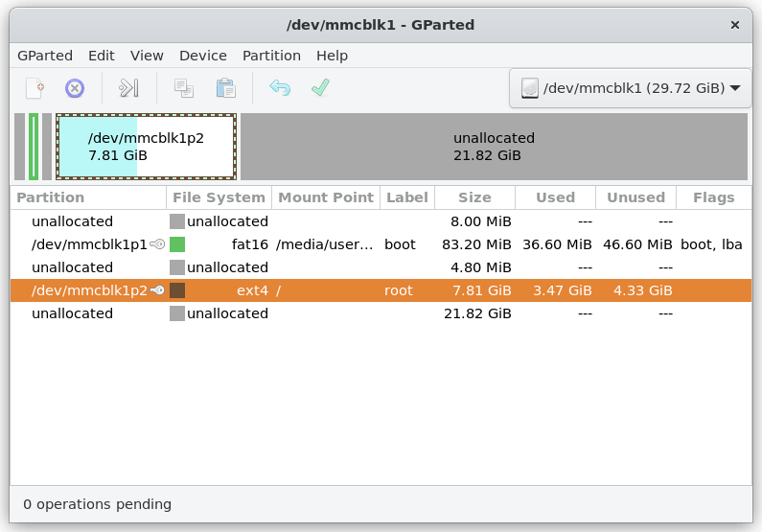Image resolution: width=762 pixels, height=532 pixels.
Task: Open the /dev/mmcblk1 device selector dropdown
Action: [630, 89]
